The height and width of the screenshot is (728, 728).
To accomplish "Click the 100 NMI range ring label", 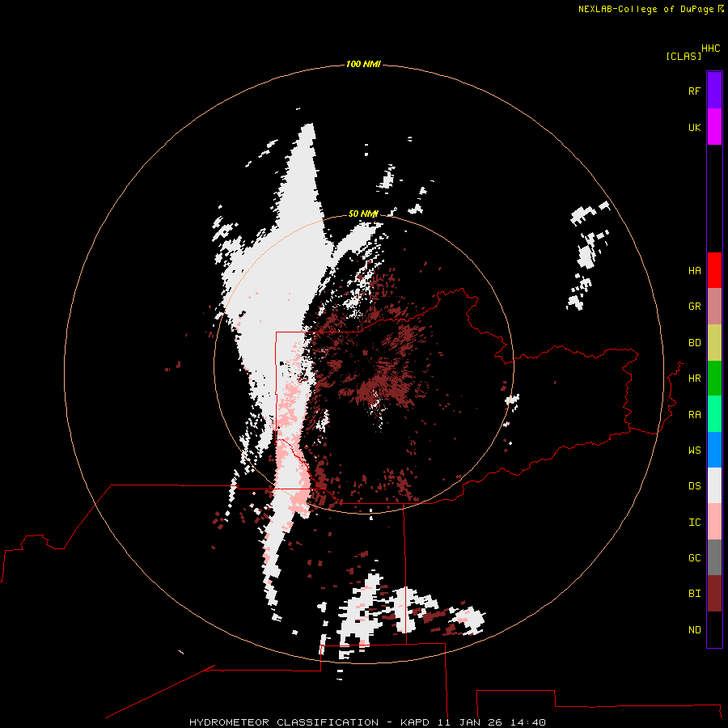I will click(x=363, y=64).
